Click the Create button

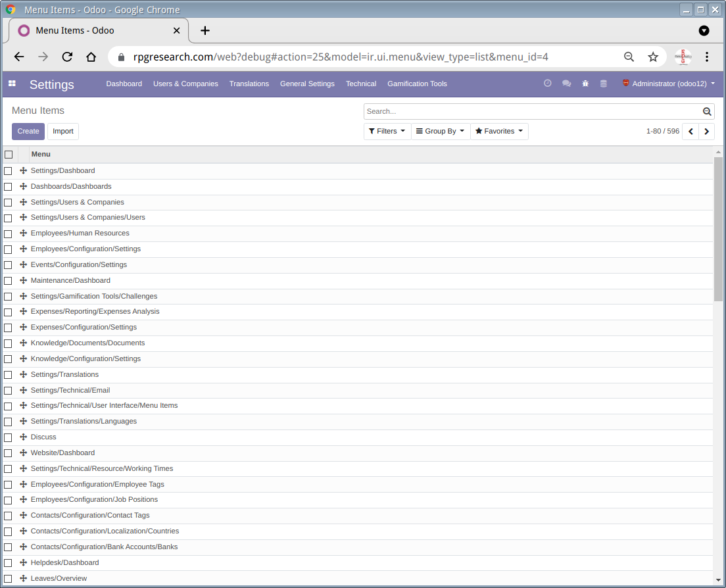click(x=28, y=132)
